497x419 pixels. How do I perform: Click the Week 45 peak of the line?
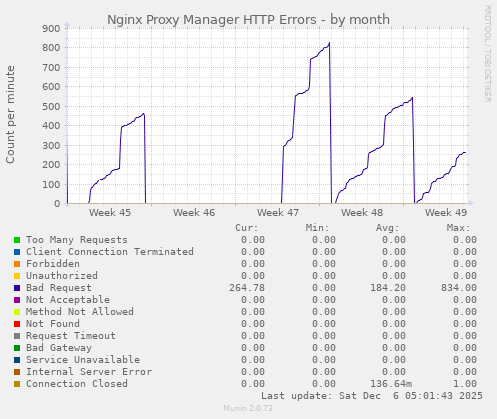(144, 114)
